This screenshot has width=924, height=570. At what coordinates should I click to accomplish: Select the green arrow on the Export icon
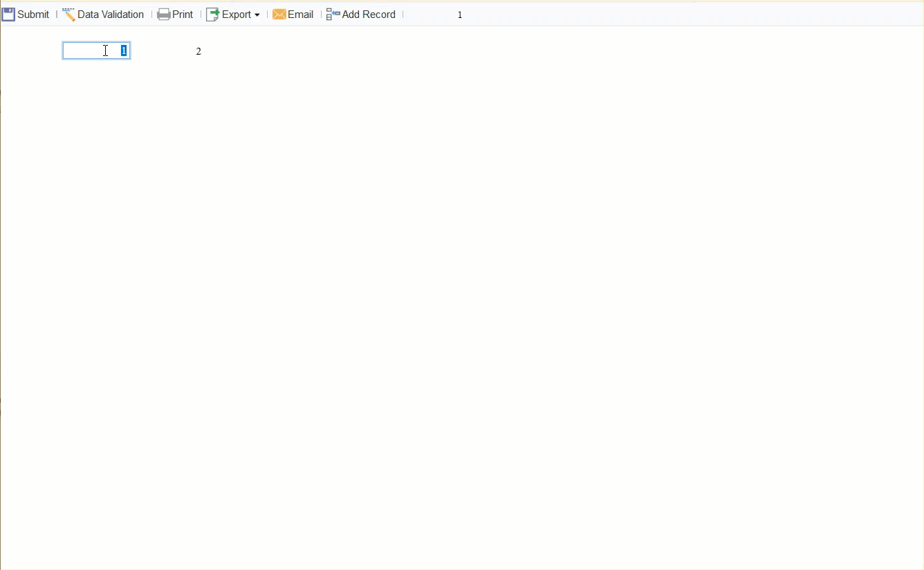214,10
